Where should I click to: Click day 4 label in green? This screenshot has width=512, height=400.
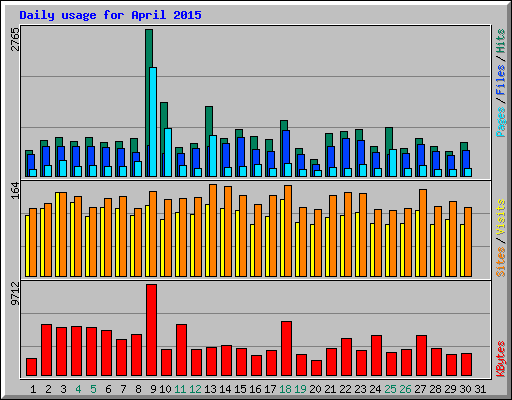point(78,389)
